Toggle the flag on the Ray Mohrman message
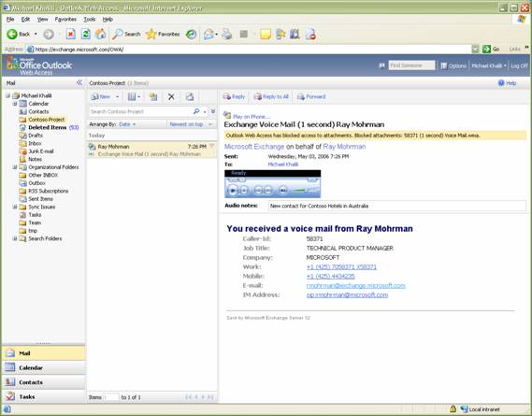This screenshot has width=532, height=416. tap(212, 146)
